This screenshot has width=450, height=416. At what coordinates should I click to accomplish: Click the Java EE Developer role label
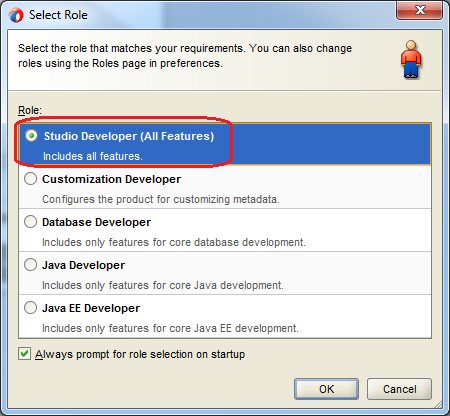click(91, 308)
